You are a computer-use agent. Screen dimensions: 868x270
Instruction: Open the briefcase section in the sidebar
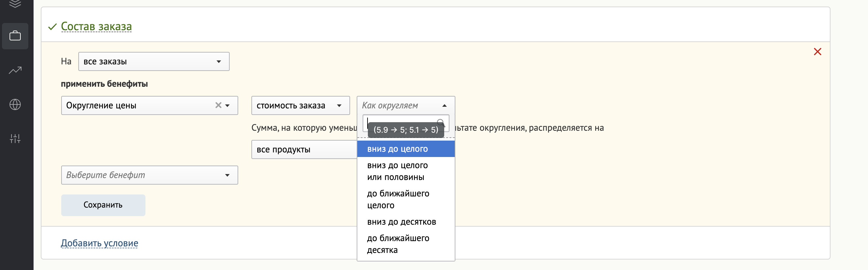click(x=15, y=36)
